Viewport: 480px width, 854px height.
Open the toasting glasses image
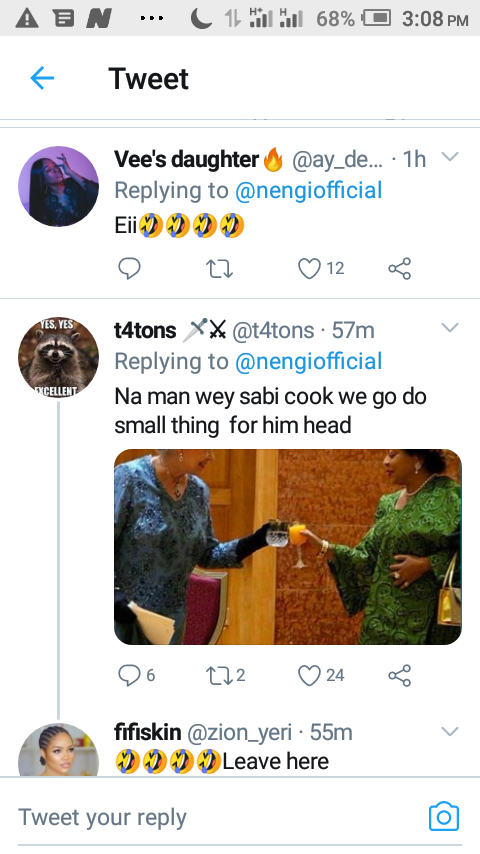[288, 547]
